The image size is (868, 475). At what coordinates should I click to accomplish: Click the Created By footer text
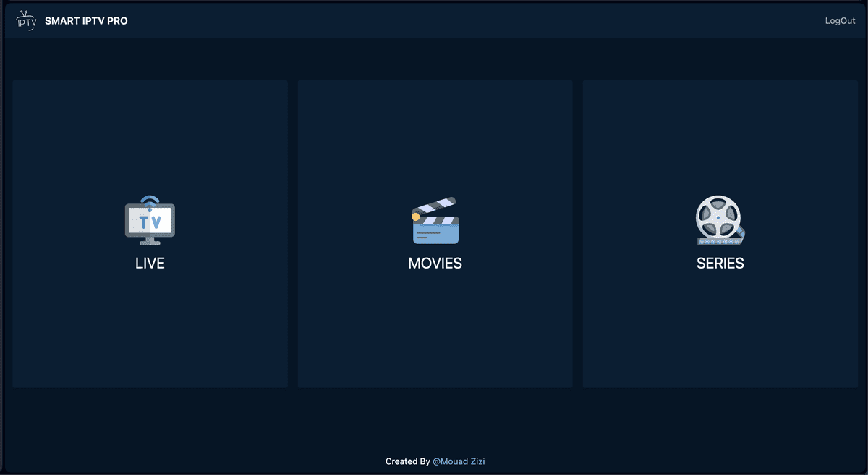(408, 461)
